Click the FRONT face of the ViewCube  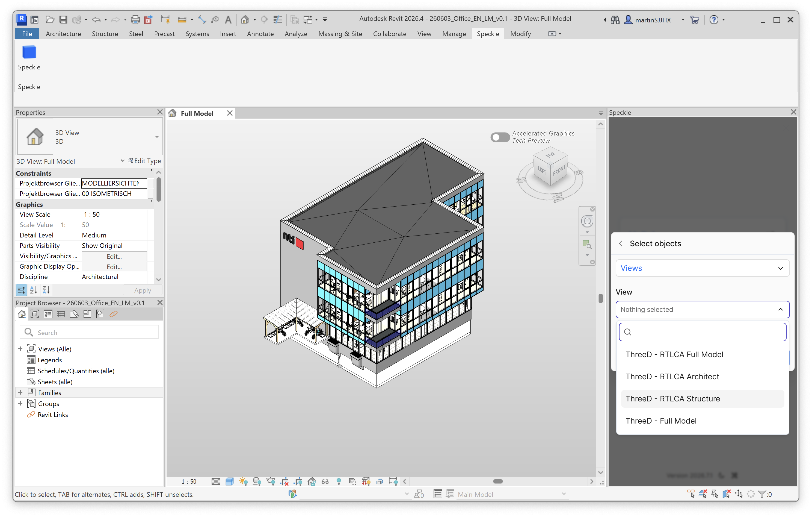point(559,171)
